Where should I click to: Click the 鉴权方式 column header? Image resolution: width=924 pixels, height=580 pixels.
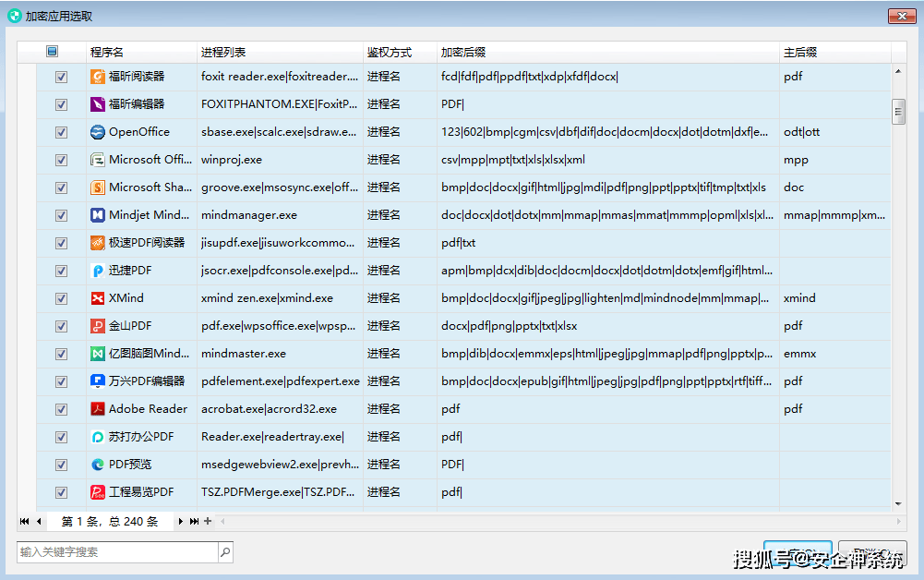coord(400,53)
